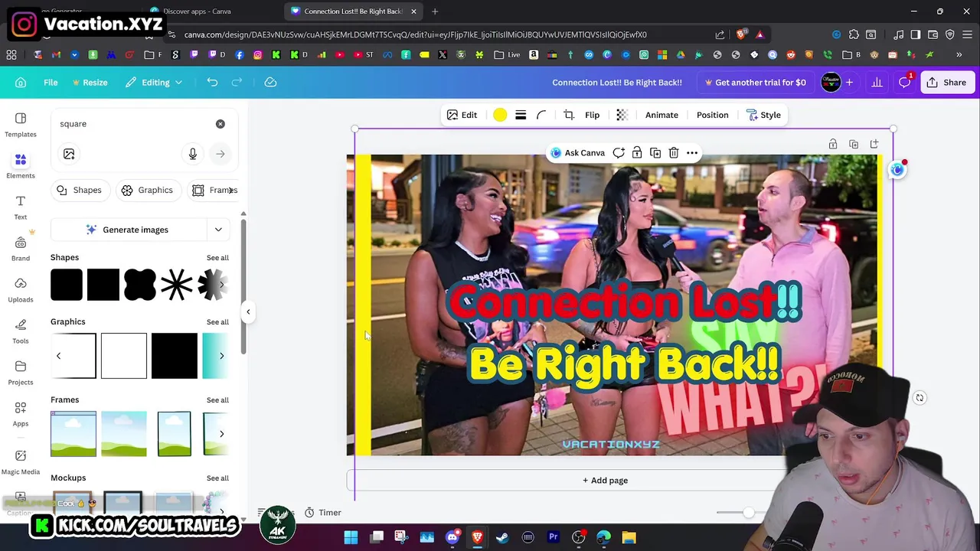The image size is (980, 551).
Task: Select the Crop tool
Action: click(x=569, y=115)
